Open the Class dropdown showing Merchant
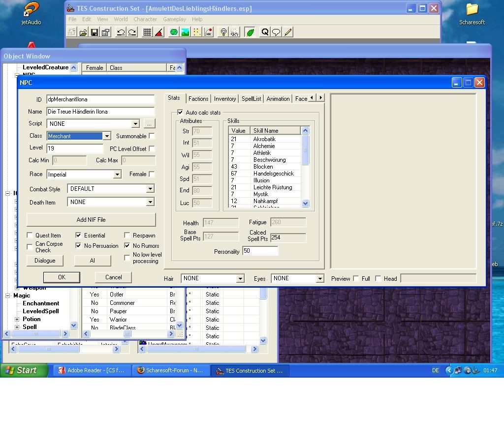 (106, 136)
